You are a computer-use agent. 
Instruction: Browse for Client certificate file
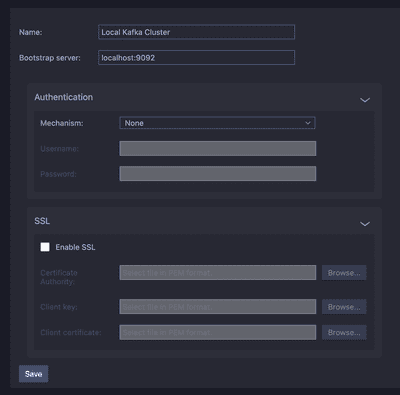tap(344, 332)
